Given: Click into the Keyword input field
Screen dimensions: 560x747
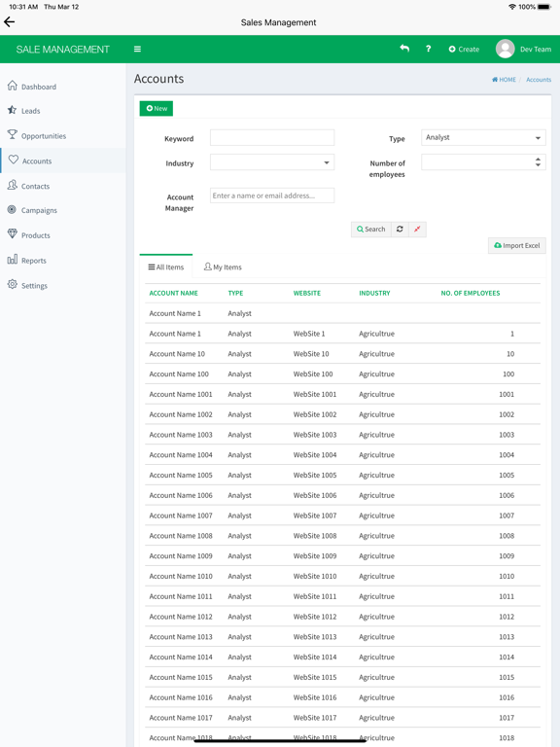Looking at the screenshot, I should click(x=272, y=138).
